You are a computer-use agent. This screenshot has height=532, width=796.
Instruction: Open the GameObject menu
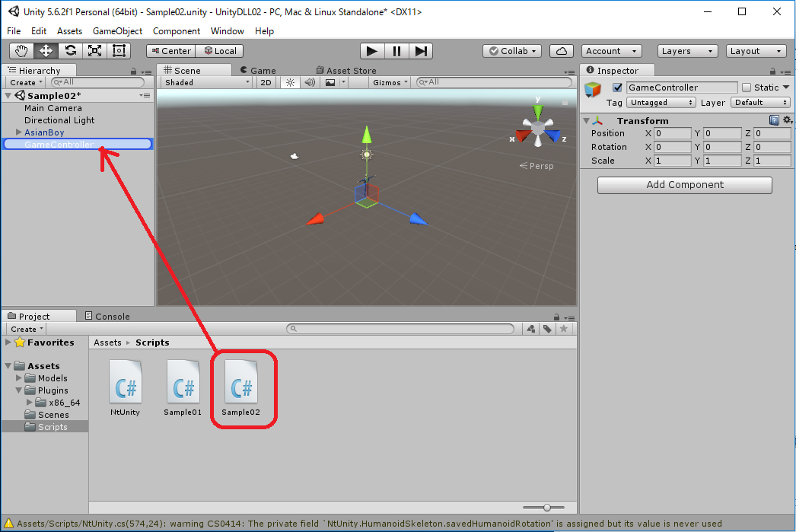tap(117, 31)
